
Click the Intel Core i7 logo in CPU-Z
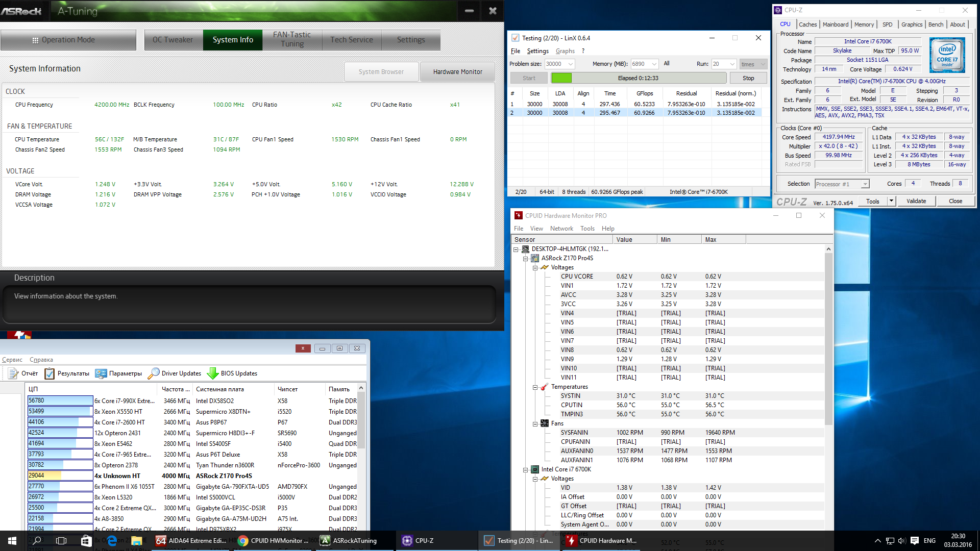coord(947,55)
